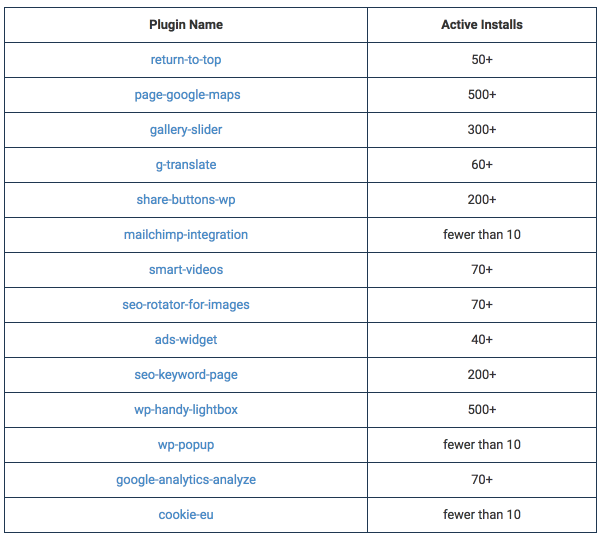Open the smart-videos plugin link
Image resolution: width=600 pixels, height=540 pixels.
[186, 270]
